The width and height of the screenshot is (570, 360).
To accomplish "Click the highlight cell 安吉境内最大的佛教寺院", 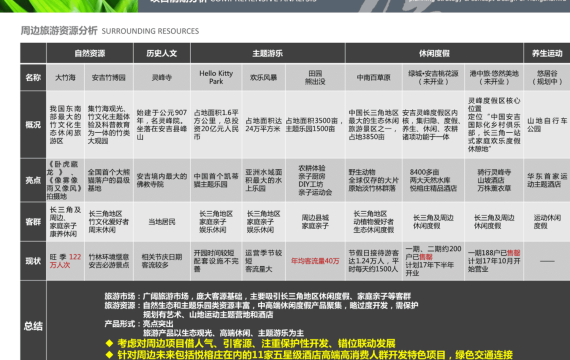I will click(162, 180).
